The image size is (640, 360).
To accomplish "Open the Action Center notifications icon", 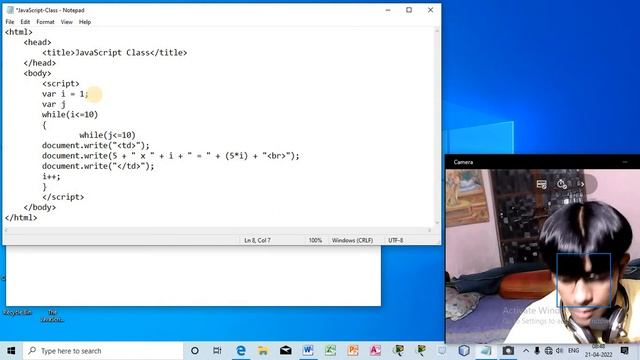I will click(x=624, y=351).
